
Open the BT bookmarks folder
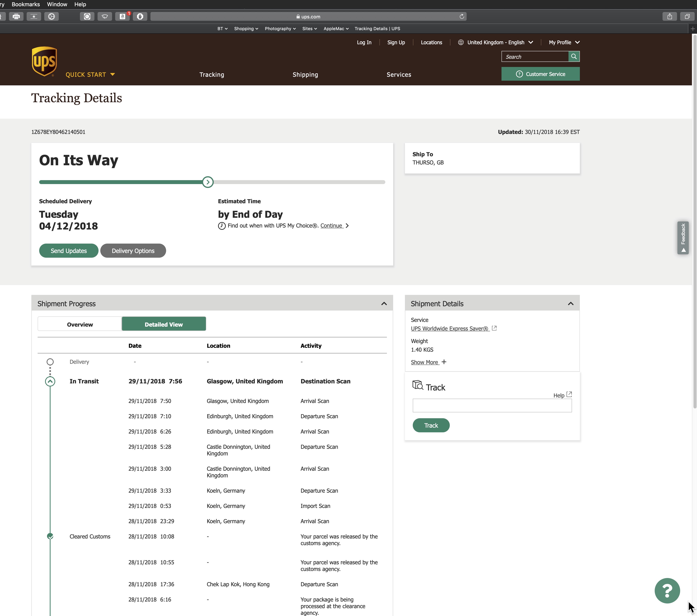tap(222, 29)
